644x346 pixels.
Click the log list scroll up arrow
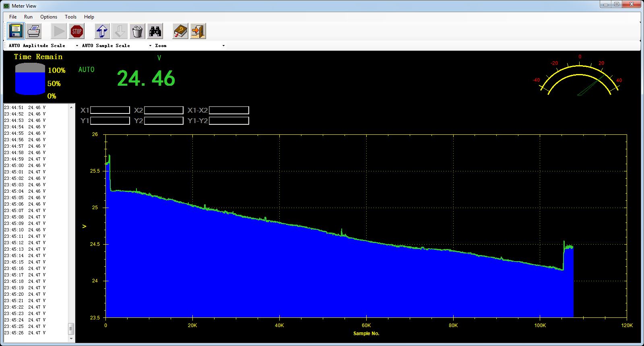[x=71, y=107]
